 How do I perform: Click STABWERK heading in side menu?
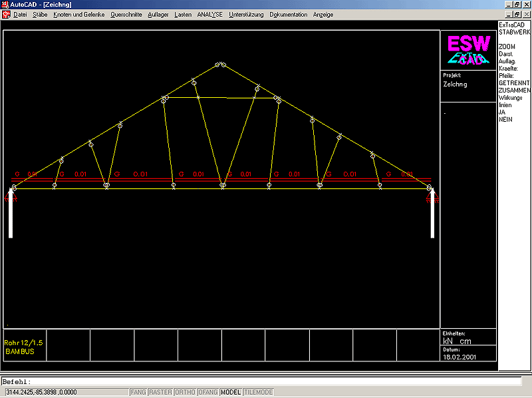pos(514,32)
